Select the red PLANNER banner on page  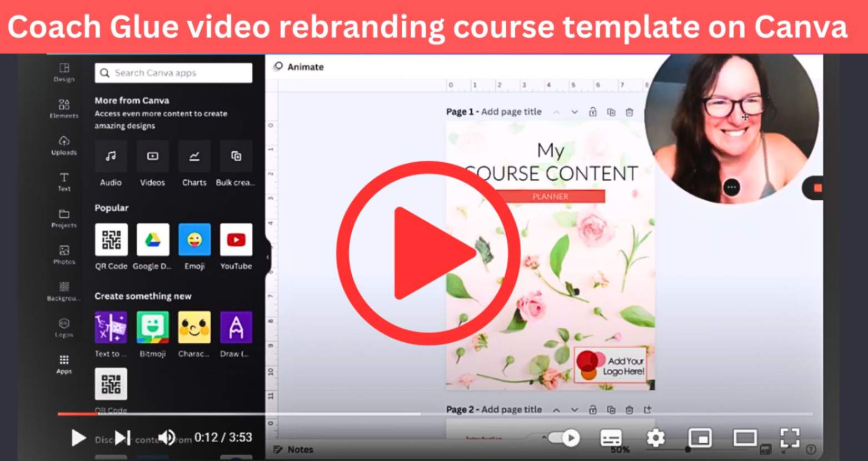coord(550,196)
